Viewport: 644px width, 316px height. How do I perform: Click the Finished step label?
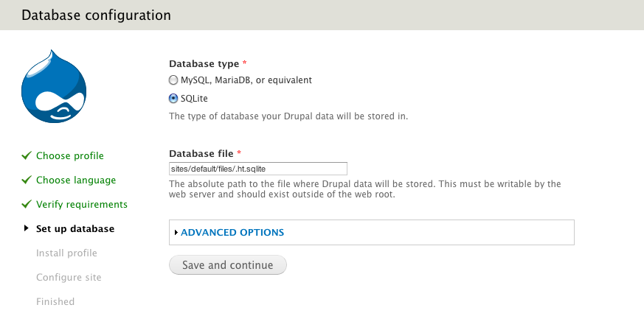55,301
